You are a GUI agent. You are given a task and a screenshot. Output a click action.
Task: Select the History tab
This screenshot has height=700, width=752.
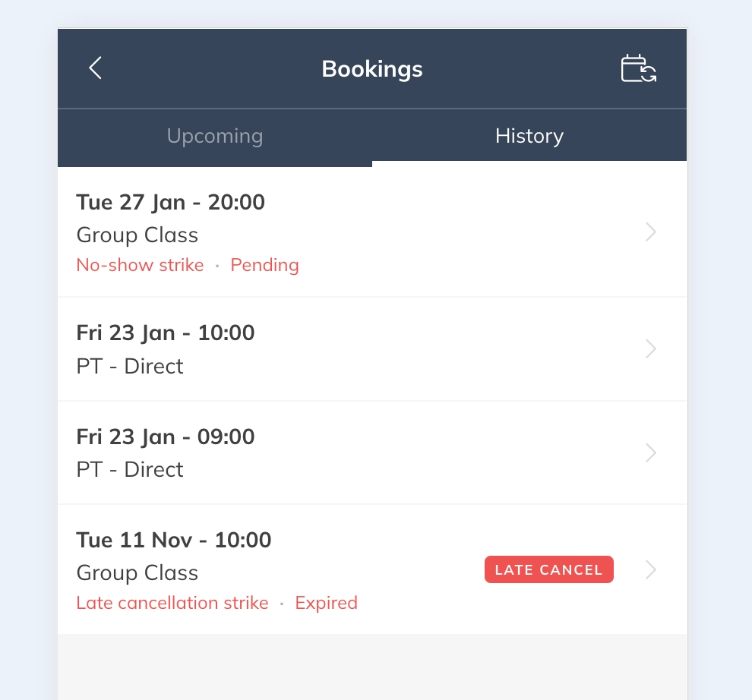click(529, 137)
